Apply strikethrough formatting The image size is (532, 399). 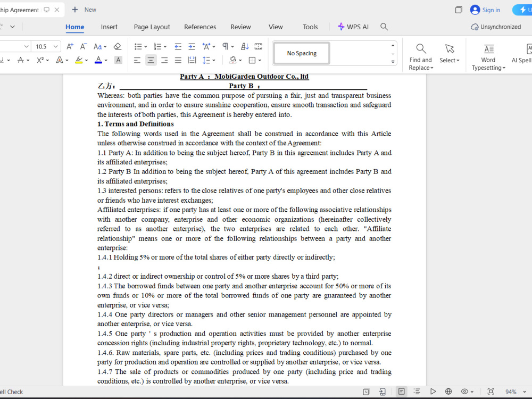tap(21, 61)
